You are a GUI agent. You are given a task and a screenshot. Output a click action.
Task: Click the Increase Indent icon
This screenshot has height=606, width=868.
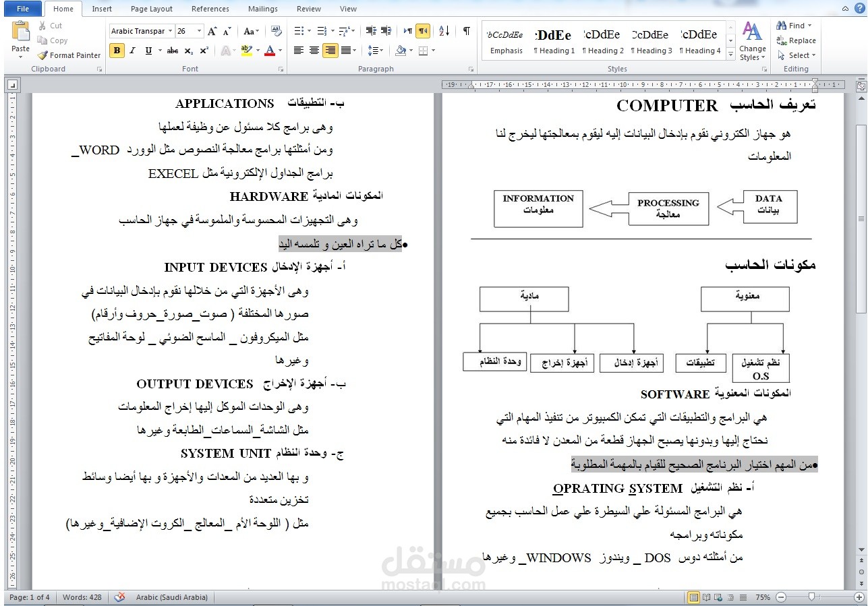coord(386,31)
